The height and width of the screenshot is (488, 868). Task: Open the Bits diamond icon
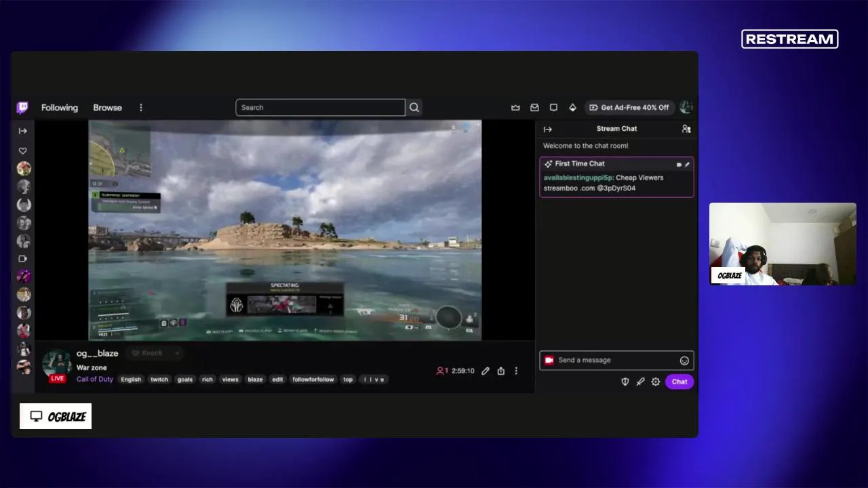[x=572, y=107]
